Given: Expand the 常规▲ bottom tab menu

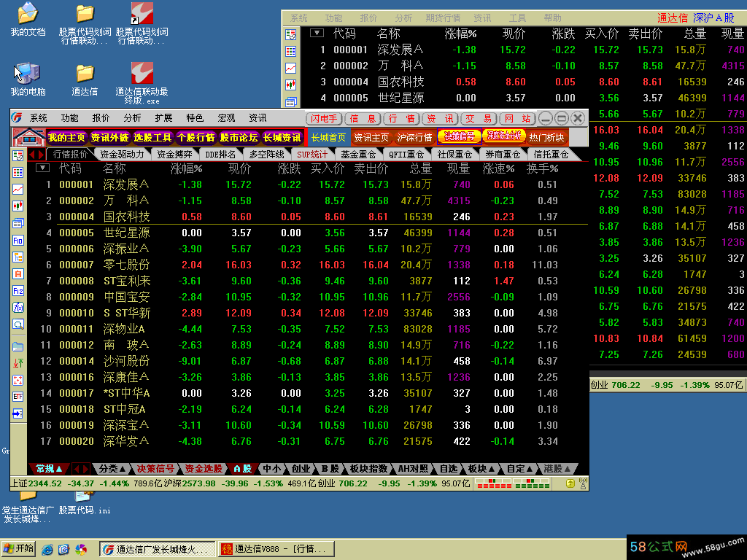Looking at the screenshot, I should [x=49, y=469].
